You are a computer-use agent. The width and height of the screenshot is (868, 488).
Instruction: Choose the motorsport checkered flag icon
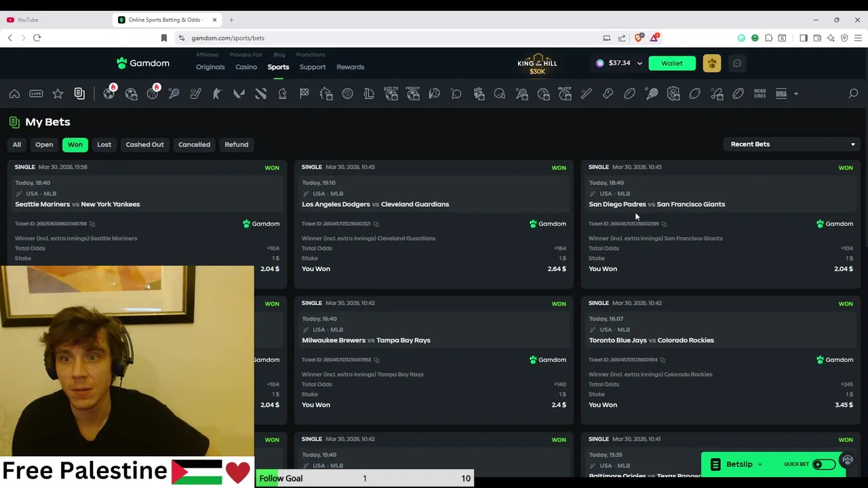click(304, 94)
